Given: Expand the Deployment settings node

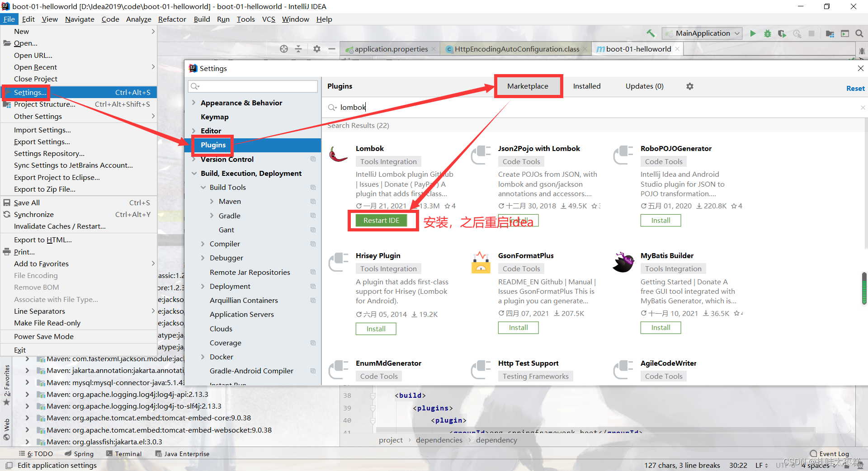Looking at the screenshot, I should point(203,286).
